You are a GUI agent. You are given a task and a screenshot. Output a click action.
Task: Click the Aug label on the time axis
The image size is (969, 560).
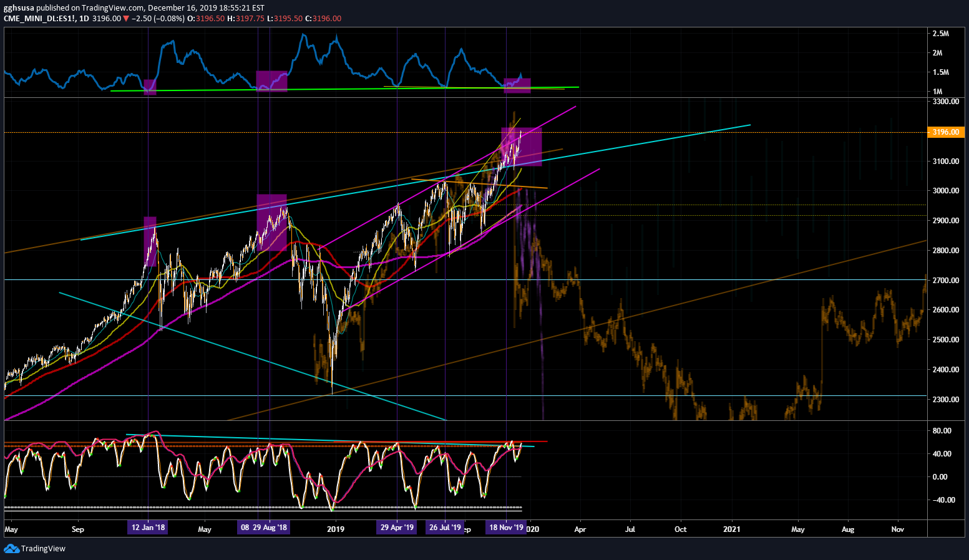(848, 529)
